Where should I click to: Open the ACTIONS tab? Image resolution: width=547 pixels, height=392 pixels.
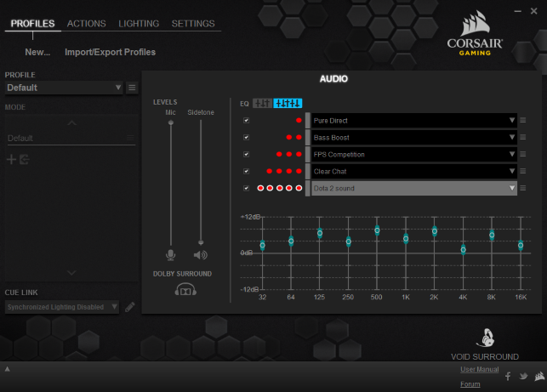pyautogui.click(x=87, y=23)
